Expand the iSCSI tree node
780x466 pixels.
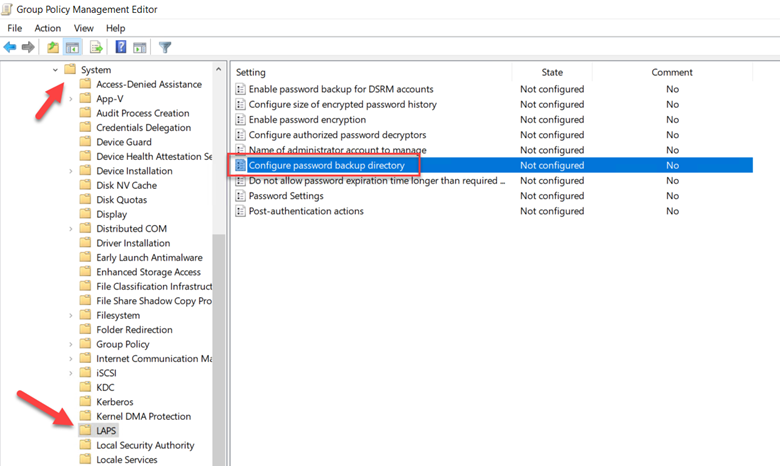pos(71,373)
